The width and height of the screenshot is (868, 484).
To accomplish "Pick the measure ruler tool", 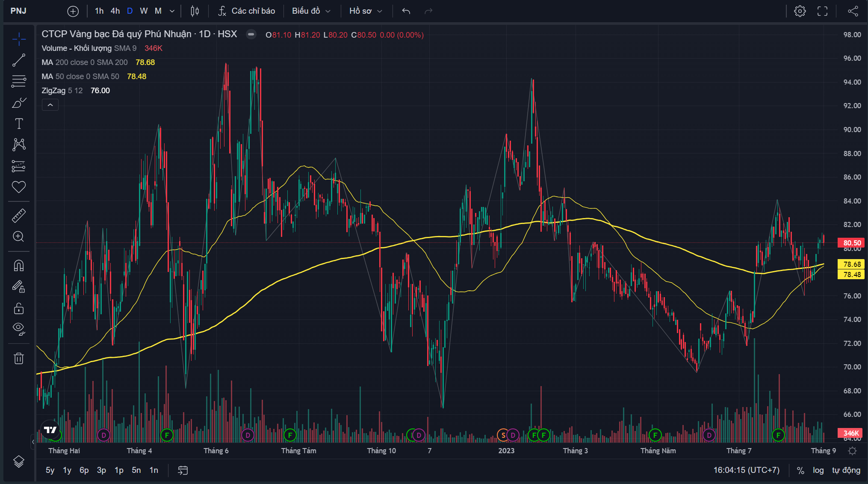I will click(x=19, y=216).
